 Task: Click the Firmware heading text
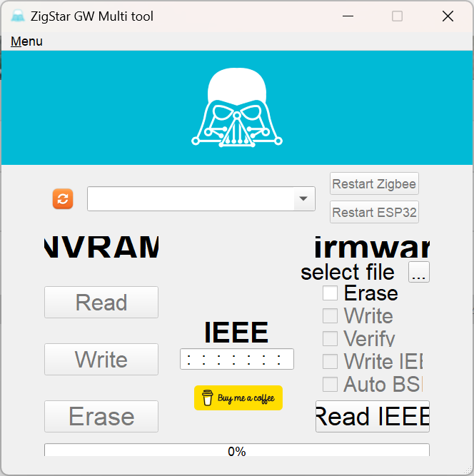click(x=372, y=247)
